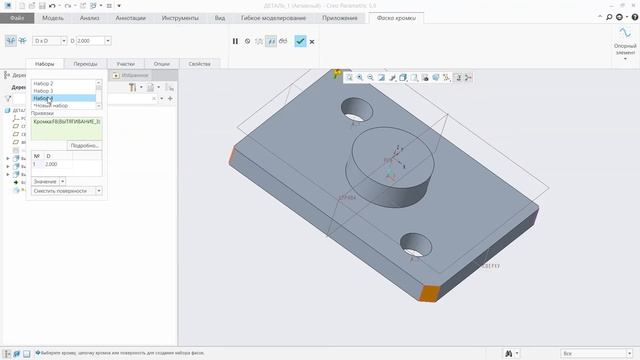Toggle the glasses verify preview mode
The width and height of the screenshot is (640, 360).
click(283, 41)
